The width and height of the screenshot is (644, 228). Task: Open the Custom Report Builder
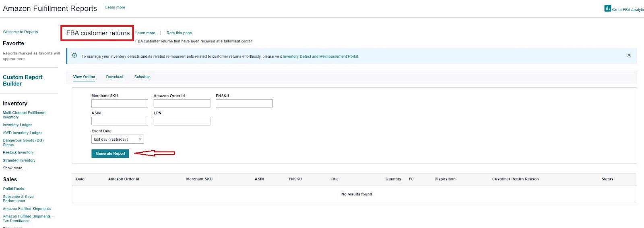(x=23, y=80)
